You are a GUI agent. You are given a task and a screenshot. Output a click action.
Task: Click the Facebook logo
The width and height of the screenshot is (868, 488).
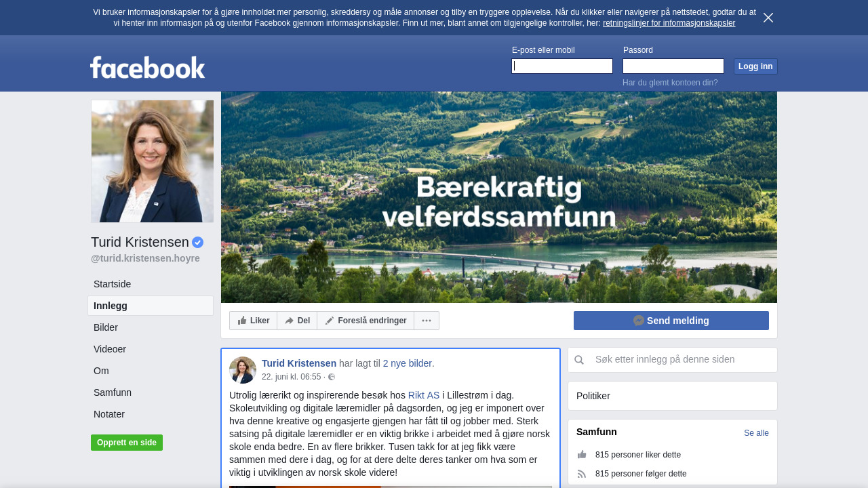[147, 67]
